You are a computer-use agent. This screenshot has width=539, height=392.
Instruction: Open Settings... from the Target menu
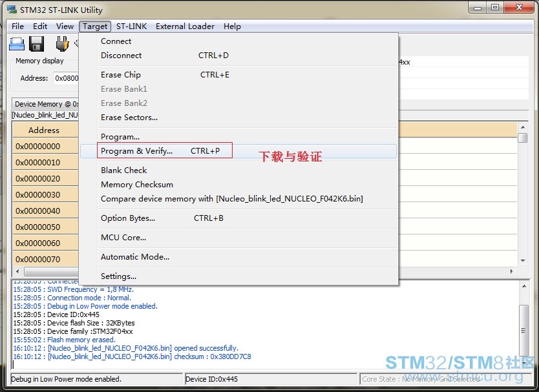238,276
